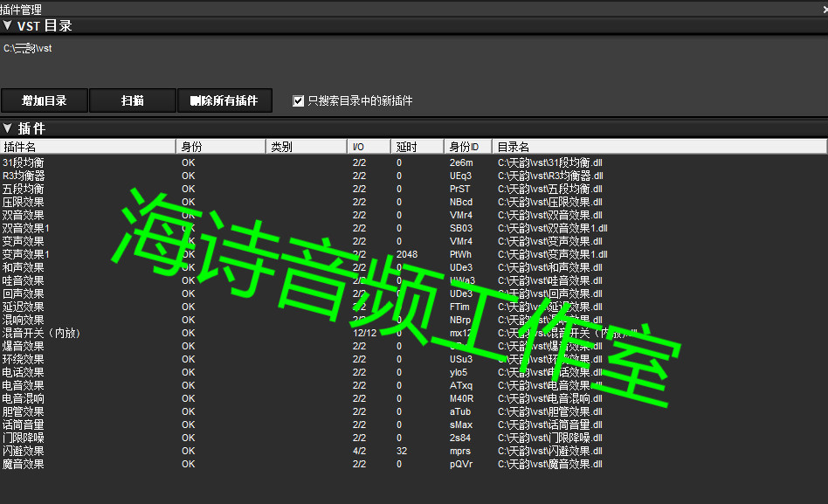Select the 电话效果 plugin name
828x504 pixels.
(24, 372)
